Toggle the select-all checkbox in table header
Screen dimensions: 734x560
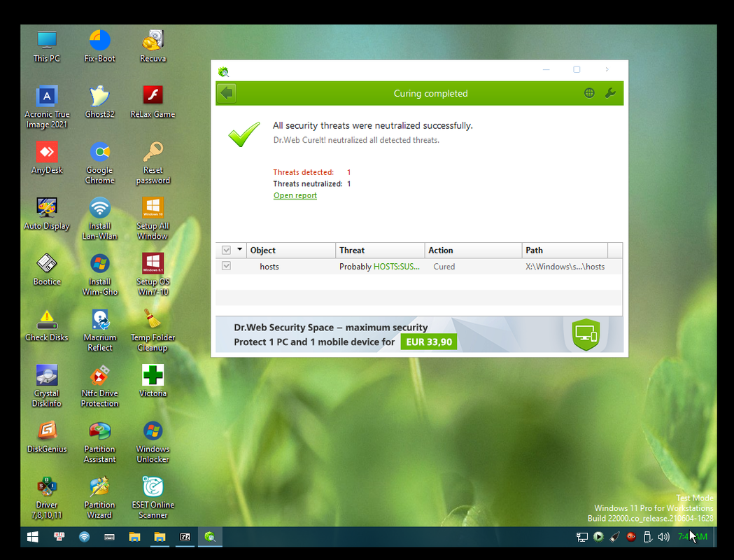(x=226, y=250)
